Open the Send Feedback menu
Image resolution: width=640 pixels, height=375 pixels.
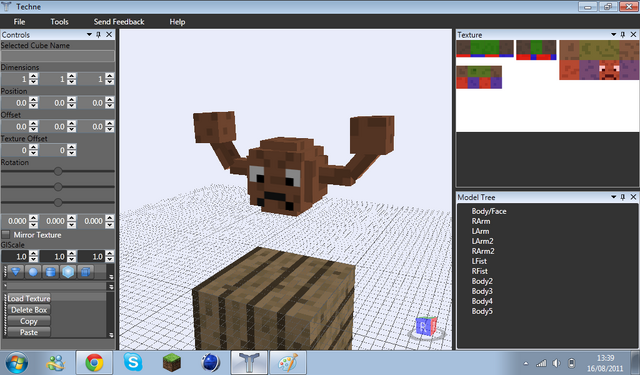pos(119,22)
